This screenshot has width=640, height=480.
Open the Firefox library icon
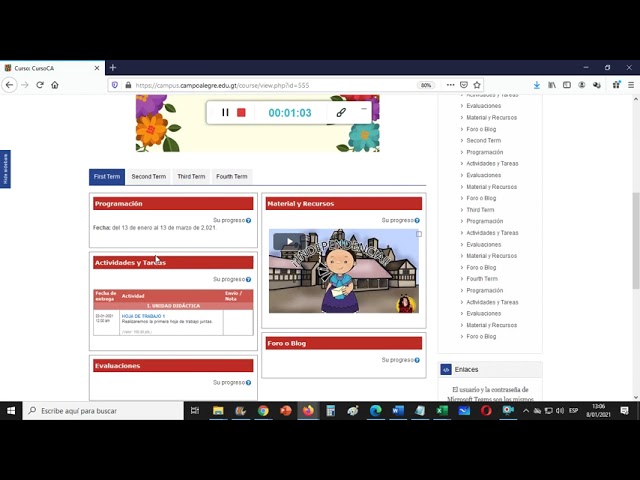(x=552, y=85)
